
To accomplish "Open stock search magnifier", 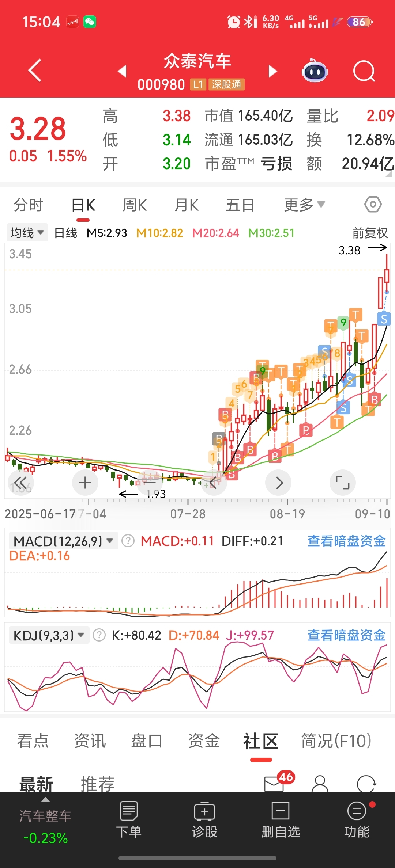I will pos(364,71).
